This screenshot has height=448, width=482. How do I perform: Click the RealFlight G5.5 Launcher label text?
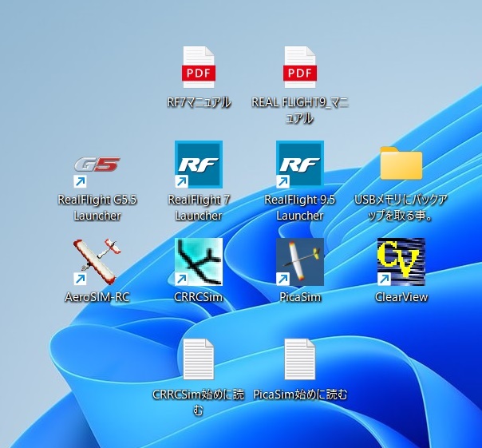pos(97,208)
